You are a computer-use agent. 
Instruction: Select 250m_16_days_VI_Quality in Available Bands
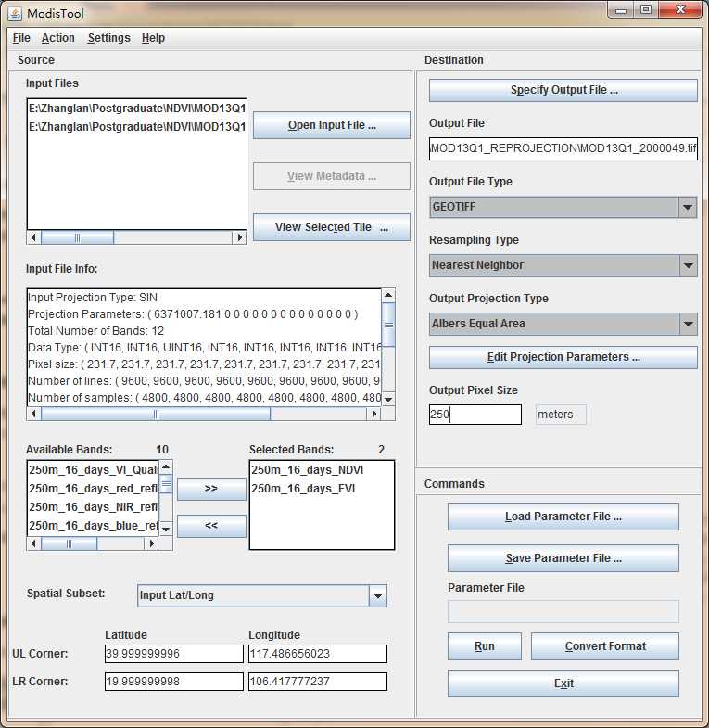pos(94,470)
